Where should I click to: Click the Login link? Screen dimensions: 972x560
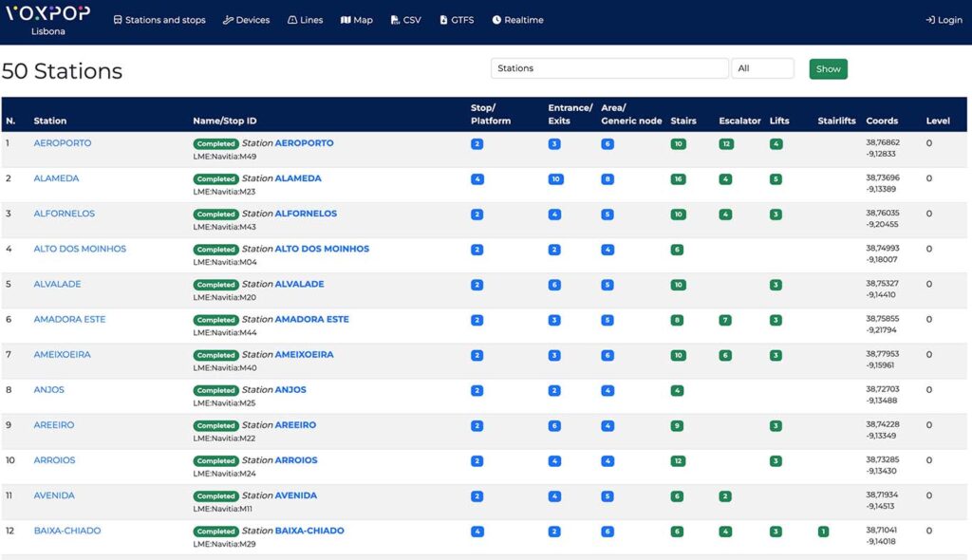(x=944, y=20)
